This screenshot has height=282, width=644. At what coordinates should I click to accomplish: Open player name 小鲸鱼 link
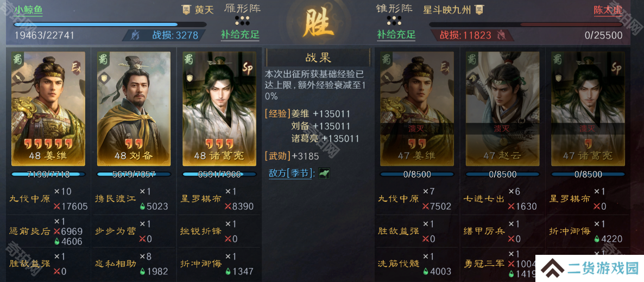28,10
